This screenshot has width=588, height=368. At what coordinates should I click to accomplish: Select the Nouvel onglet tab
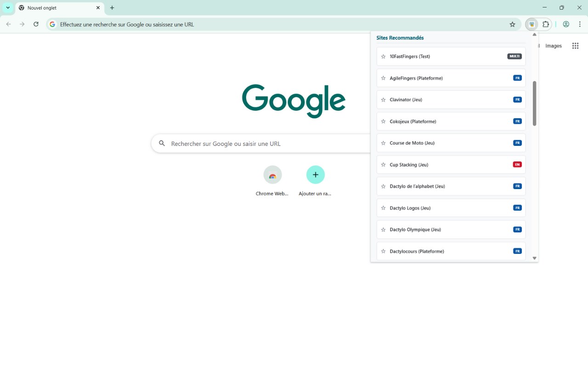[60, 8]
